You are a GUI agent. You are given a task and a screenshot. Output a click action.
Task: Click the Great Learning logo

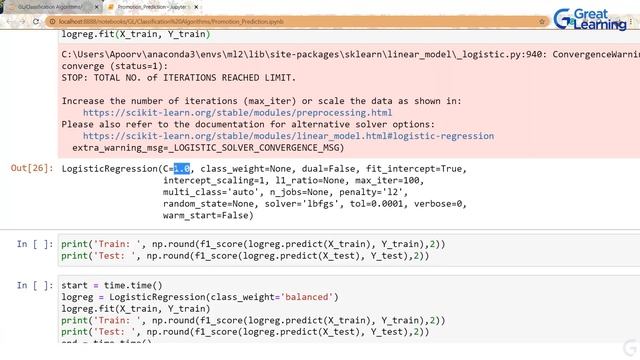pos(590,20)
